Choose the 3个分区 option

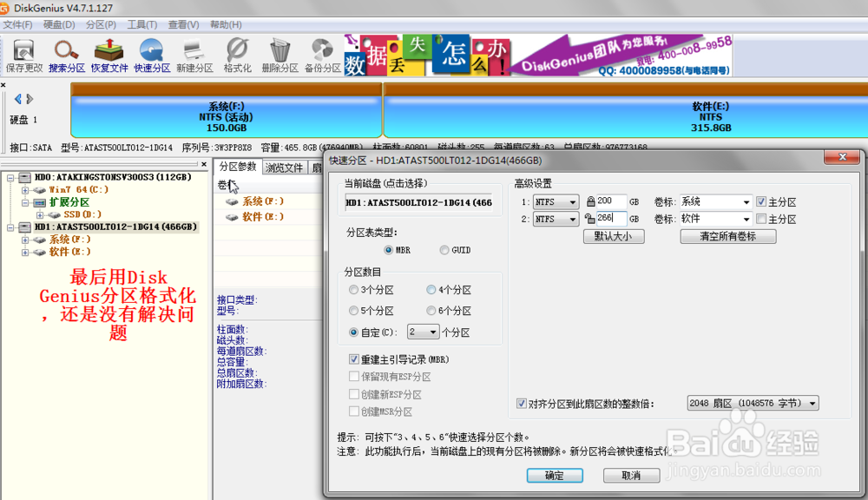(x=354, y=290)
